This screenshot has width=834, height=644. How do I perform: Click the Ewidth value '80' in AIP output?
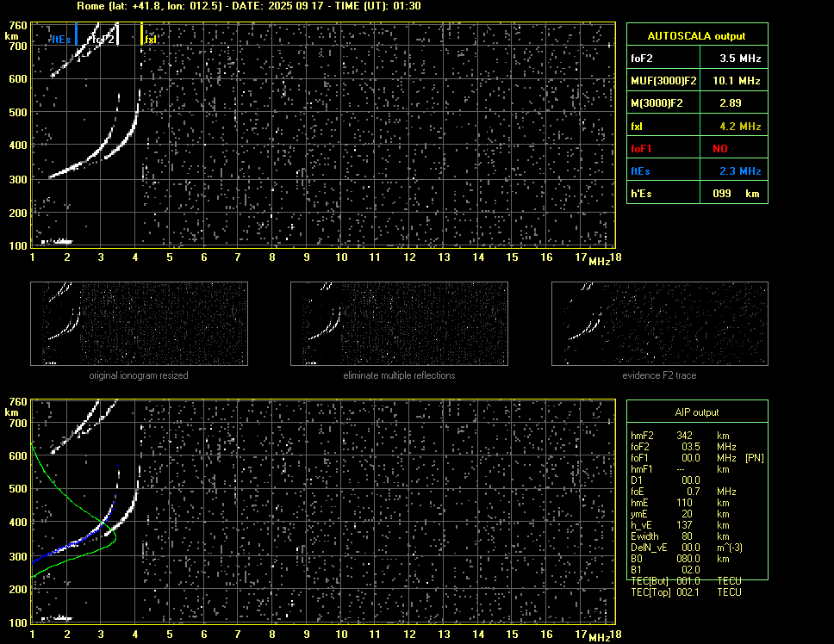pyautogui.click(x=688, y=536)
